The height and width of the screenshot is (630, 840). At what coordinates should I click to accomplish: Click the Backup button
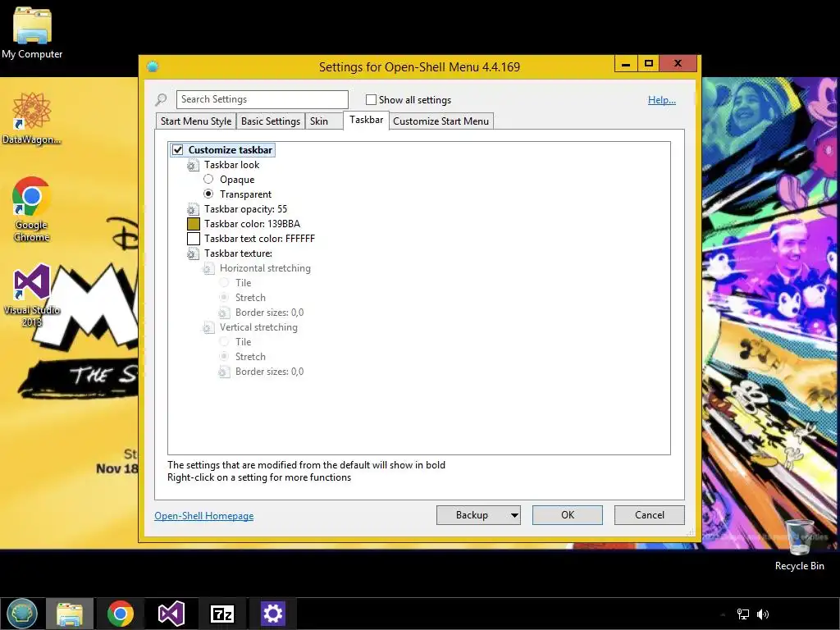pos(472,515)
